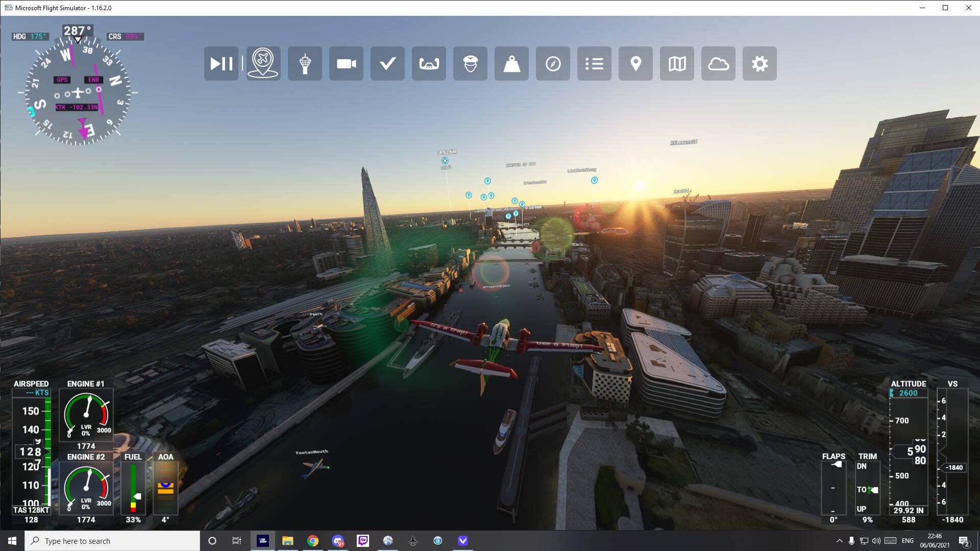The image size is (980, 551).
Task: Open the VFR Map icon
Action: pyautogui.click(x=677, y=64)
